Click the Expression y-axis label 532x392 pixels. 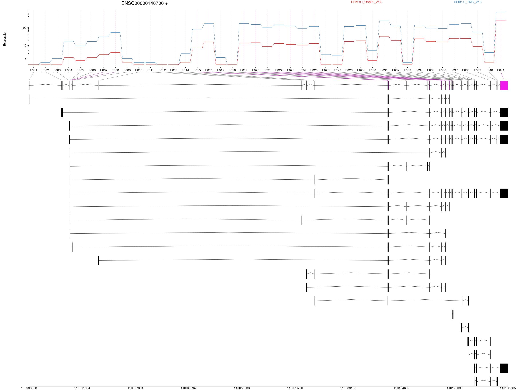(5, 38)
